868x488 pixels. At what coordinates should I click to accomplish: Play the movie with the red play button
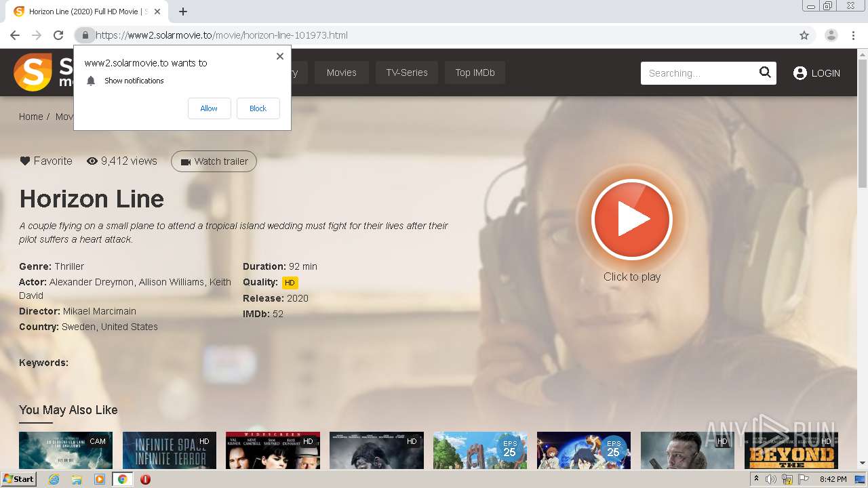coord(631,220)
